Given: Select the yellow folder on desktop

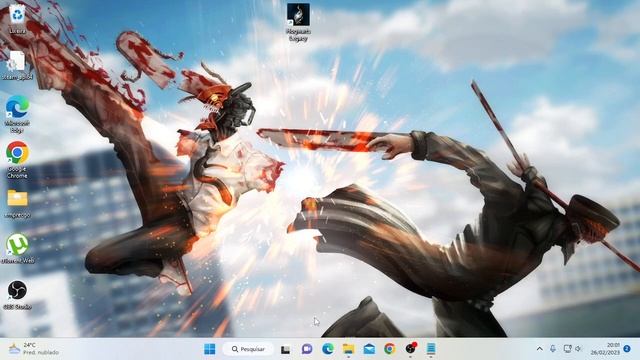Looking at the screenshot, I should tap(17, 203).
